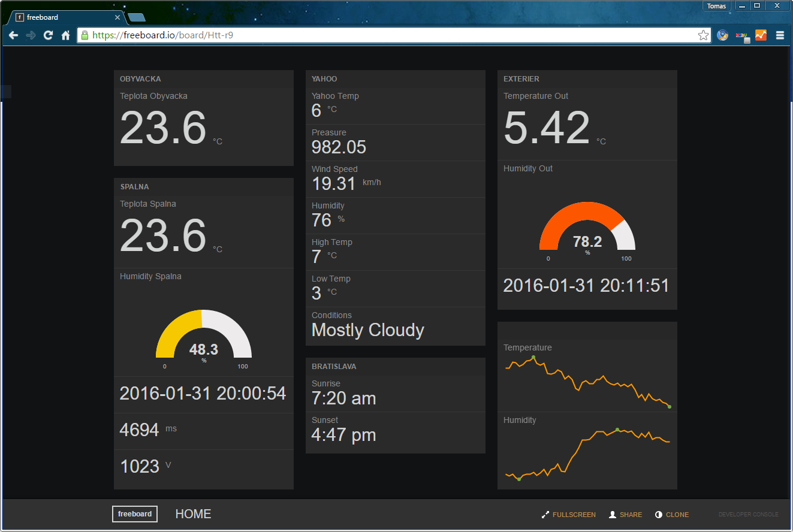Enter fullscreen mode for the dashboard

point(568,515)
